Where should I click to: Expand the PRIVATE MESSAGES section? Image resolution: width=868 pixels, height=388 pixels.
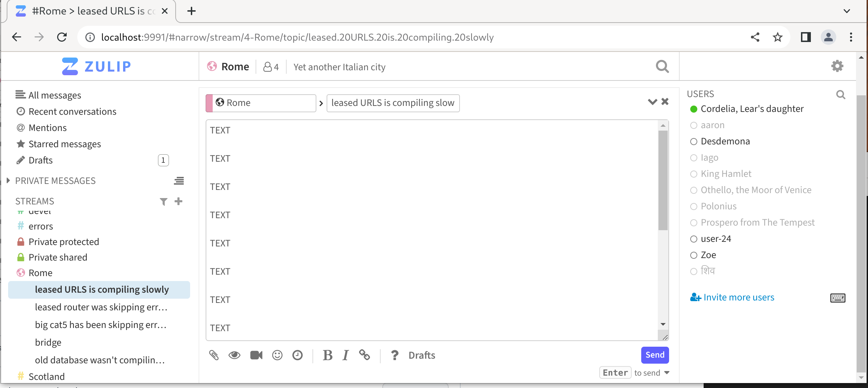coord(8,180)
